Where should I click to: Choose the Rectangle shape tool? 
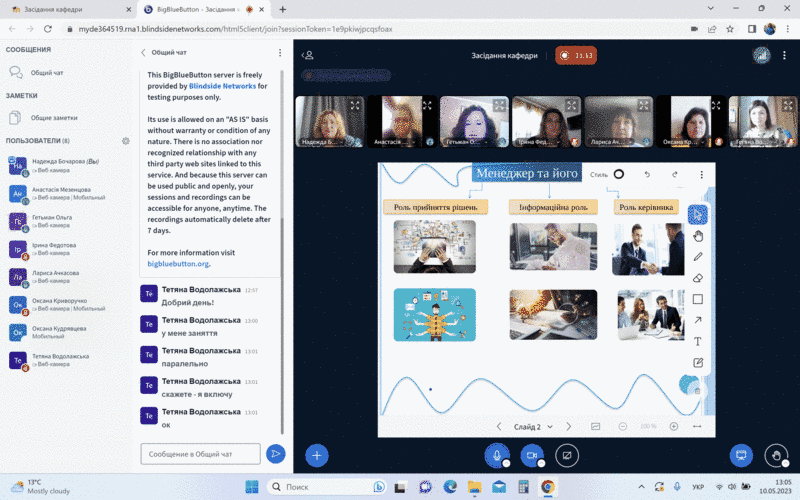698,299
